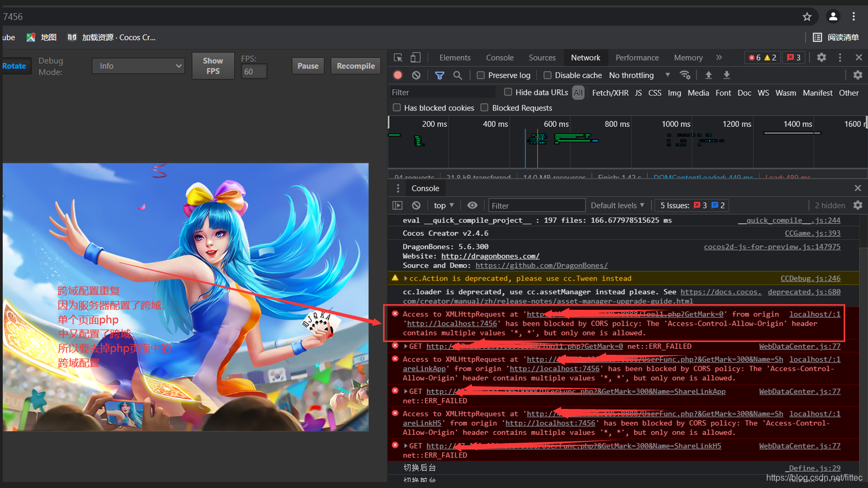
Task: Create a live expression with the eye icon
Action: click(x=472, y=205)
